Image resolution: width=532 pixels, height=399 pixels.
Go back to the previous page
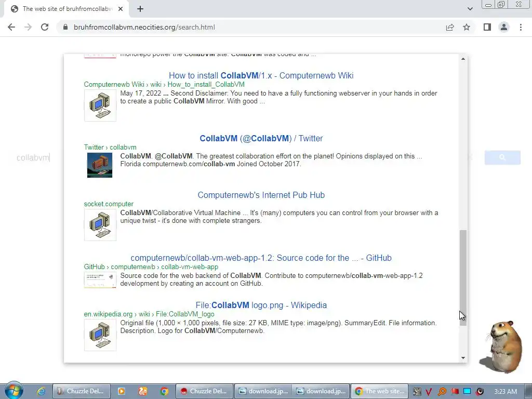(x=11, y=27)
